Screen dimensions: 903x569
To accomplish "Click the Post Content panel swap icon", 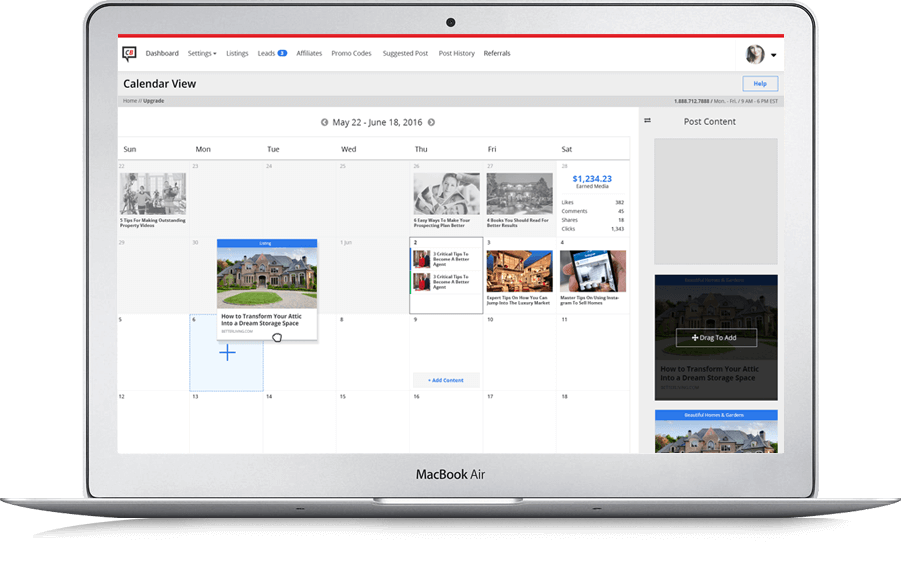I will tap(647, 121).
